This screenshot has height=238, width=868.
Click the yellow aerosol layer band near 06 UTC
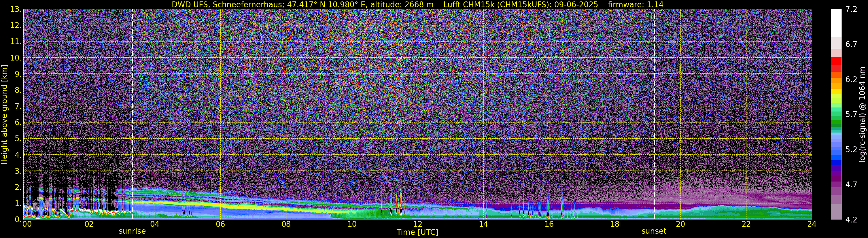(220, 205)
